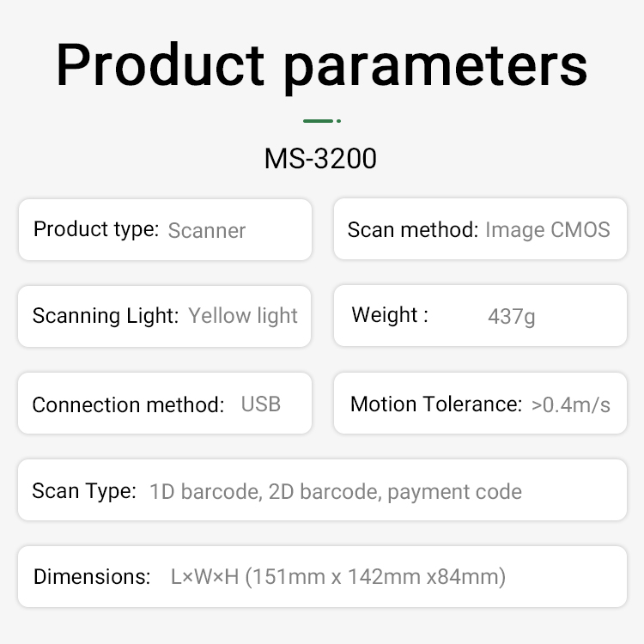This screenshot has height=644, width=644.
Task: Select the "1D barcode, 2D barcode, payment code" text
Action: 335,492
